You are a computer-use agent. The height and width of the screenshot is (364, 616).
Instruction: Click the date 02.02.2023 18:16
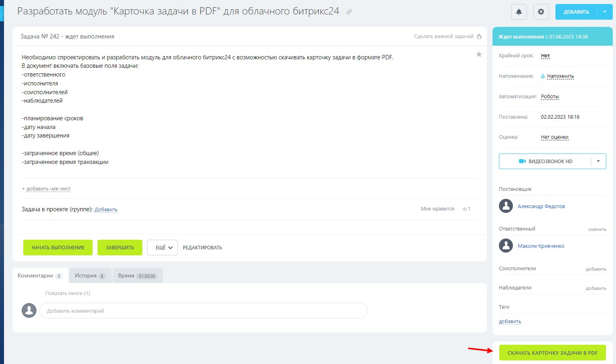[x=560, y=117]
